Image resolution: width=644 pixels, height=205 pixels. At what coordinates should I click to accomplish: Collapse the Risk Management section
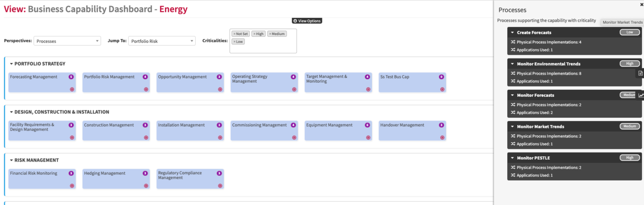point(12,160)
